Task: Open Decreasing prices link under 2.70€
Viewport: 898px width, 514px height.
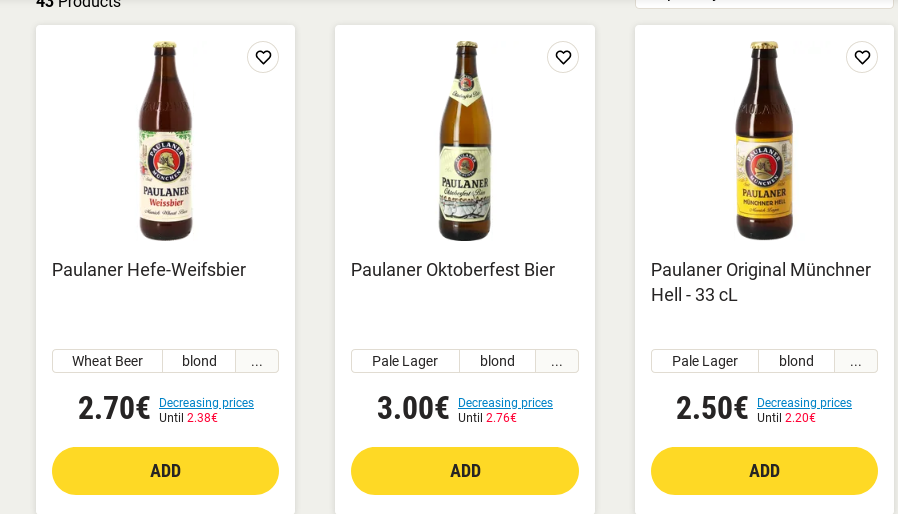Action: pyautogui.click(x=206, y=403)
